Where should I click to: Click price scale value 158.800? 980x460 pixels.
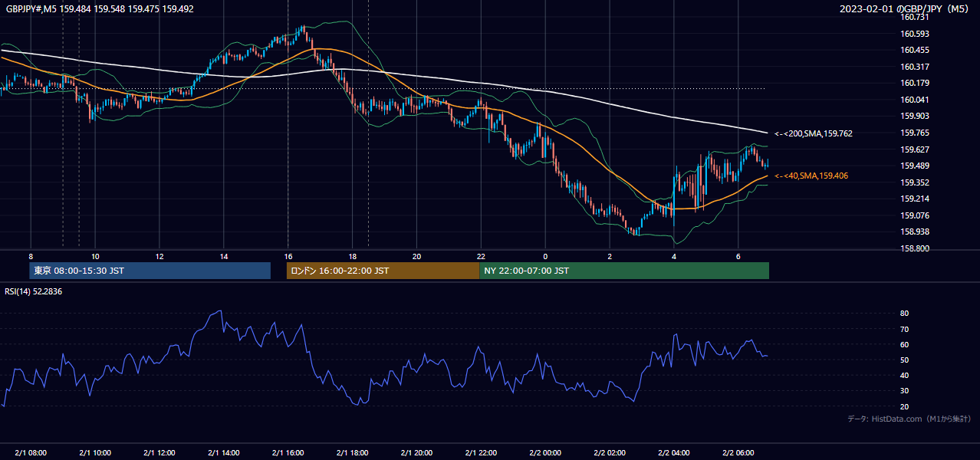click(915, 248)
